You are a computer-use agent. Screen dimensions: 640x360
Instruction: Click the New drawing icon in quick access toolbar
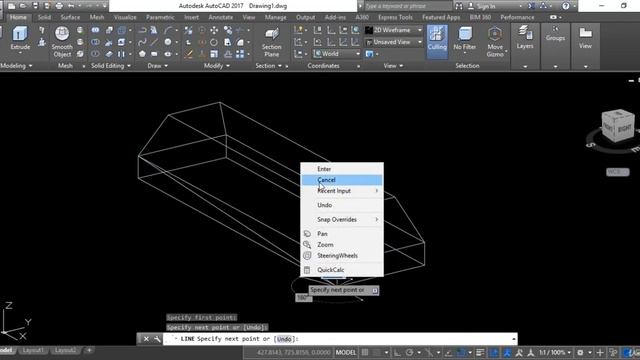coord(11,6)
